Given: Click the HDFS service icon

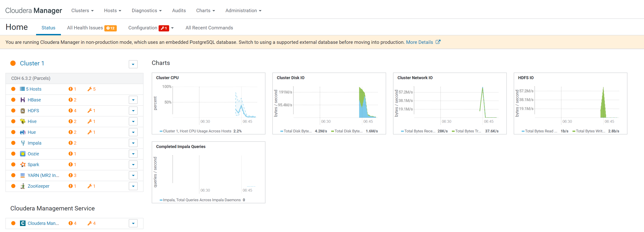Looking at the screenshot, I should tap(23, 111).
